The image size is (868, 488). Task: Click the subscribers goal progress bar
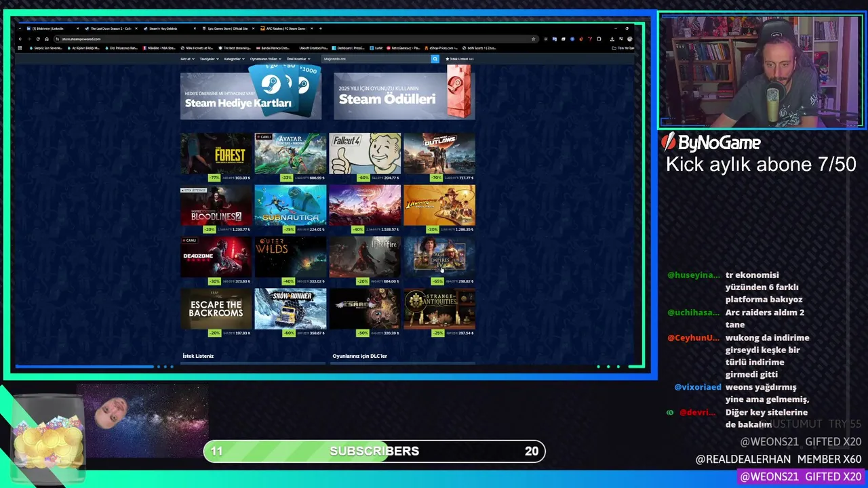[374, 451]
